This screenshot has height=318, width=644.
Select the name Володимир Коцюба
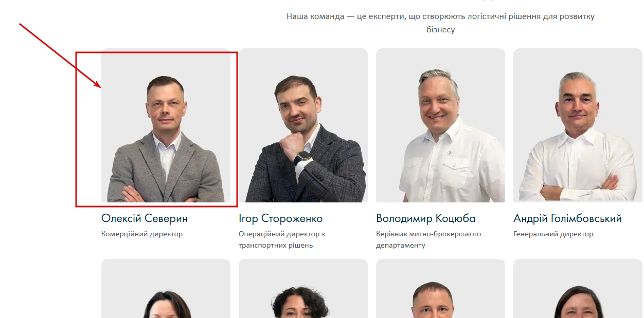(426, 218)
